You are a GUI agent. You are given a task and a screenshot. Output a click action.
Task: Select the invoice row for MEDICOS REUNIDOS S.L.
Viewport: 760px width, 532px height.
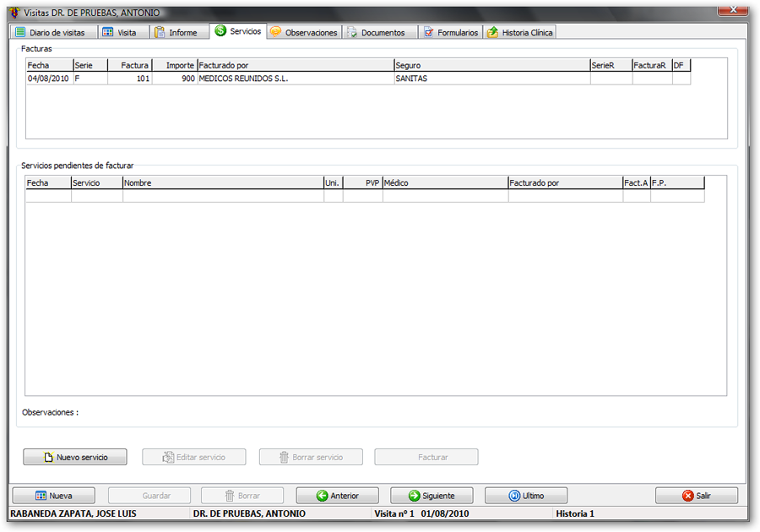pyautogui.click(x=296, y=79)
